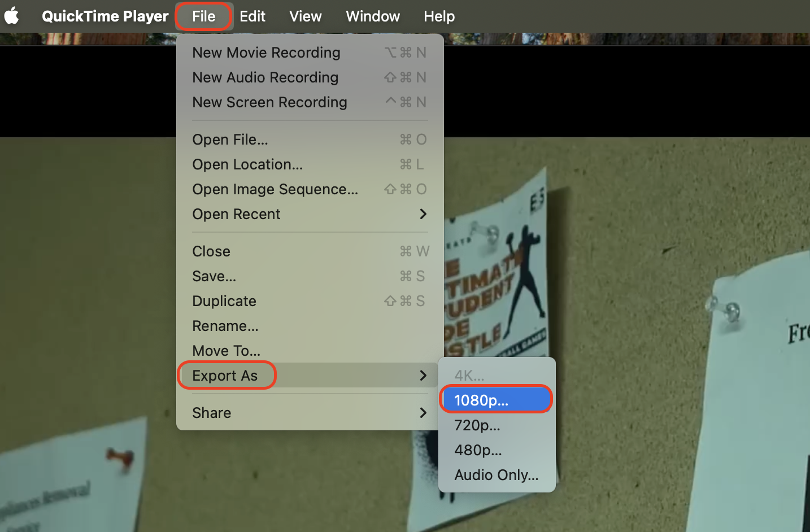This screenshot has height=532, width=810.
Task: Choose Move To…
Action: tap(310, 351)
